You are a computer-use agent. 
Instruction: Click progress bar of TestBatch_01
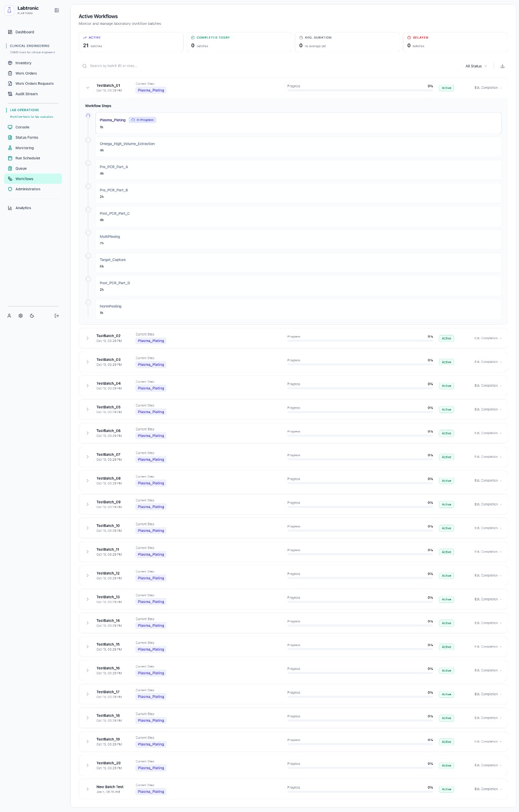click(x=360, y=90)
